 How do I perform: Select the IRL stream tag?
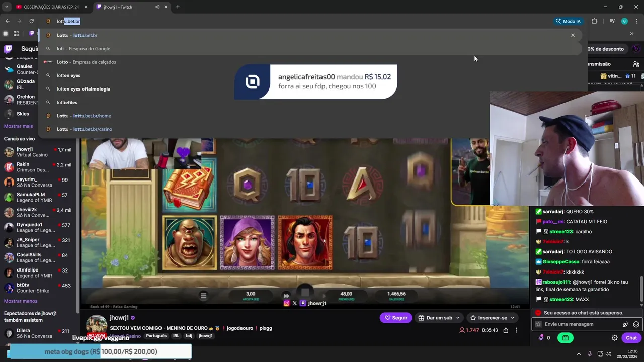176,336
